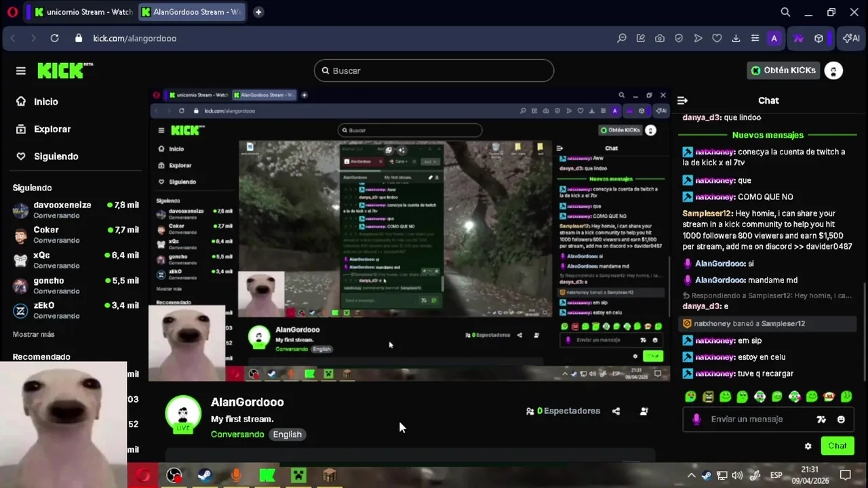Open the Kick hamburger menu

21,70
